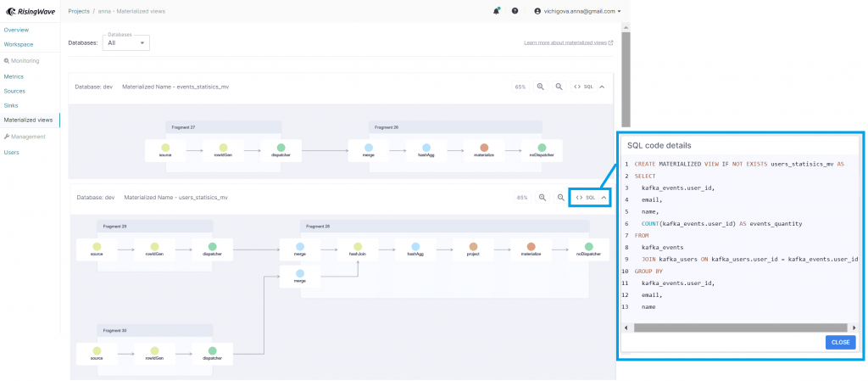868x381 pixels.
Task: Collapse the users_statisics_mv panel
Action: [x=603, y=197]
